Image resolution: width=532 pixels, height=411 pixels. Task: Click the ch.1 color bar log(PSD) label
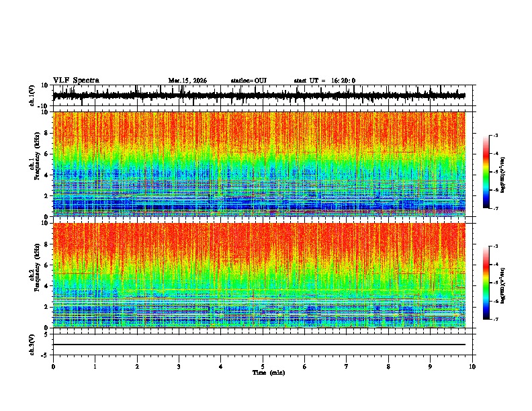point(502,175)
